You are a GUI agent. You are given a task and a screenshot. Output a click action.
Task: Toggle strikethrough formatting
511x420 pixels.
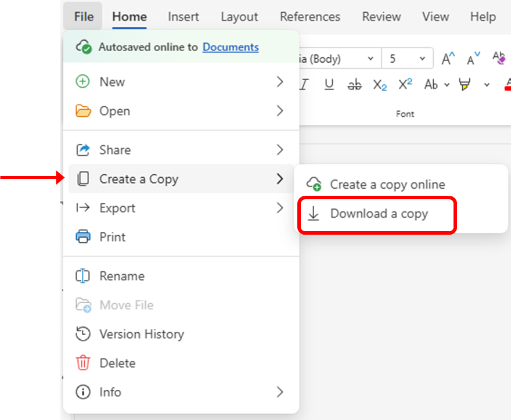(x=355, y=84)
